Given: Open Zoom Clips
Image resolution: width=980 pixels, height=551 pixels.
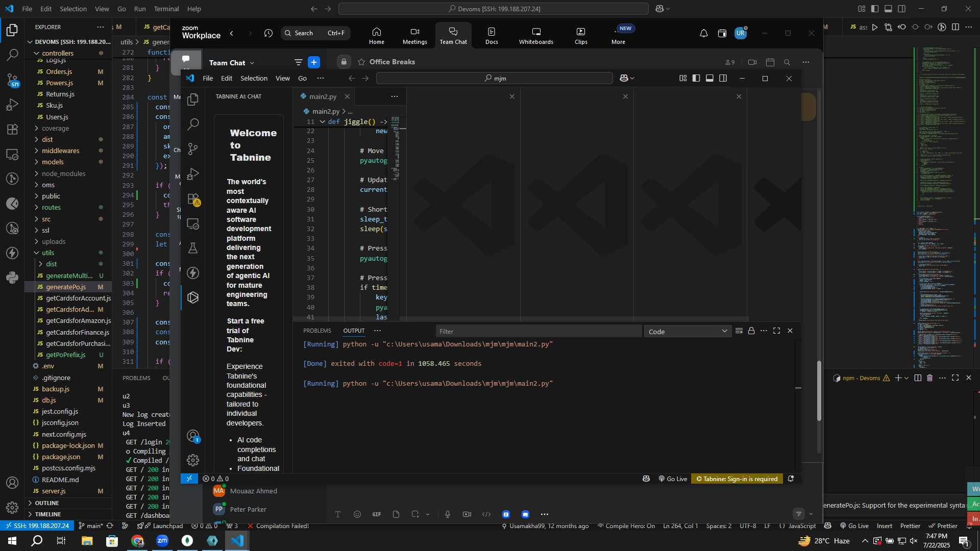Looking at the screenshot, I should (x=581, y=36).
